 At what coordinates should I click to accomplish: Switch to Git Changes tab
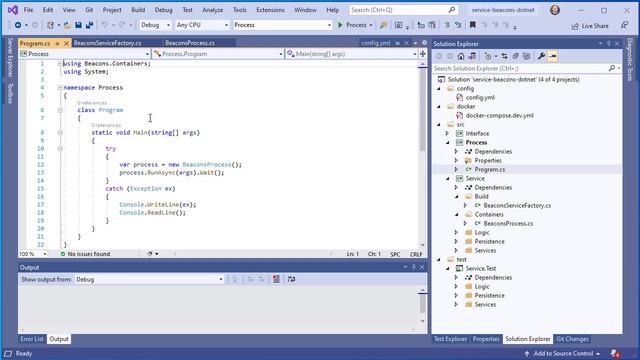pyautogui.click(x=572, y=339)
